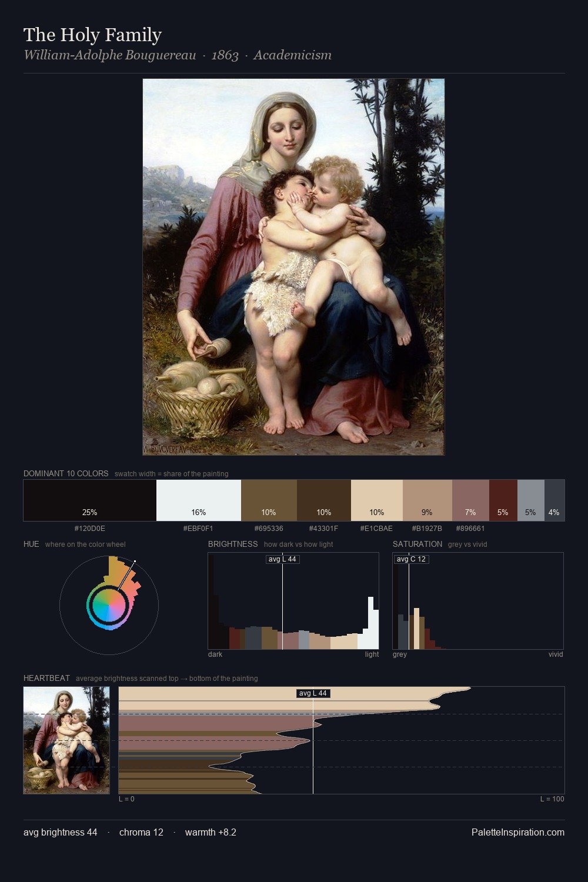Click the title The Holy Family
Image resolution: width=588 pixels, height=882 pixels.
[92, 35]
